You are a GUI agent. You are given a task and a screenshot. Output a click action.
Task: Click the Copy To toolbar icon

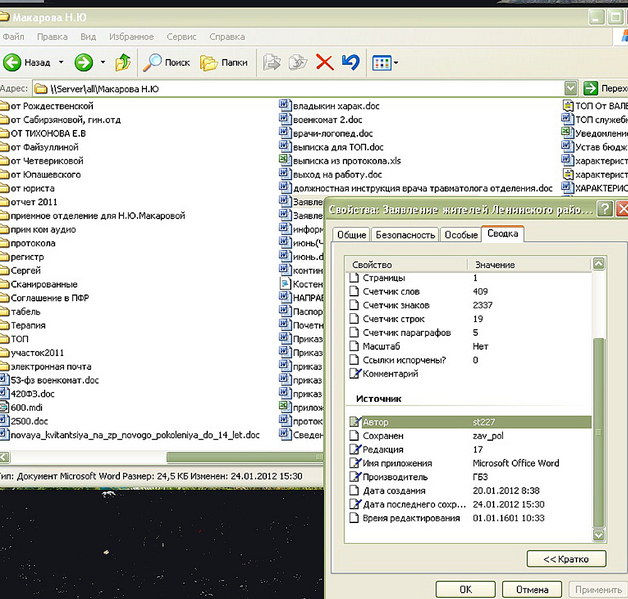click(298, 62)
